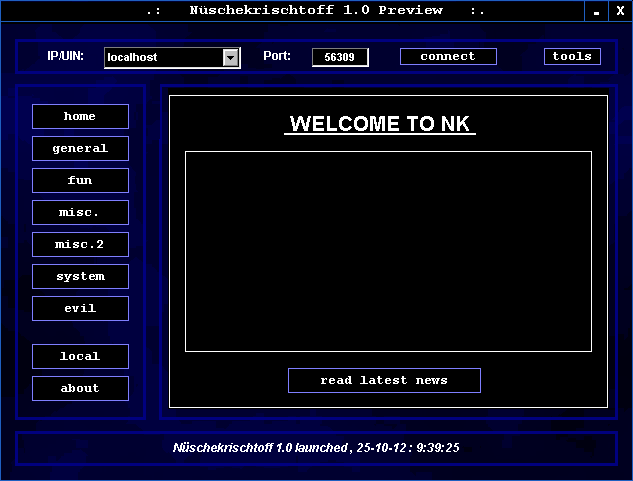This screenshot has width=633, height=481.
Task: Click the WELCOME TO NK heading
Action: point(380,124)
